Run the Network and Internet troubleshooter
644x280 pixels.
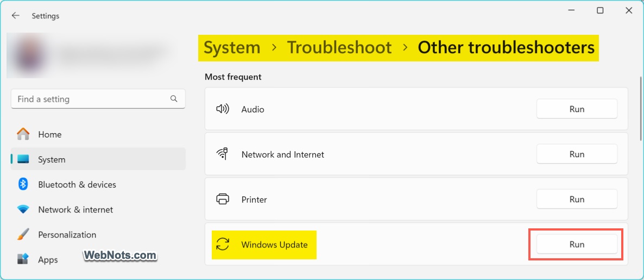[577, 154]
